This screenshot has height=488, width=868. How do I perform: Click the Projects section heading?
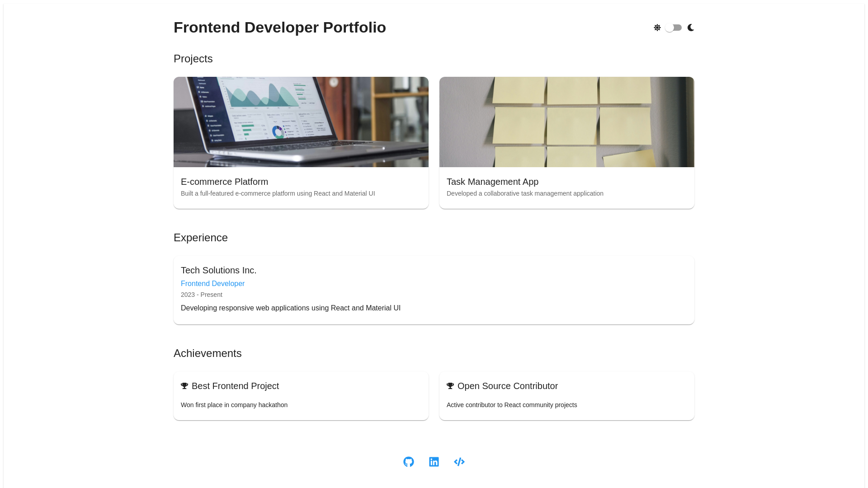193,59
